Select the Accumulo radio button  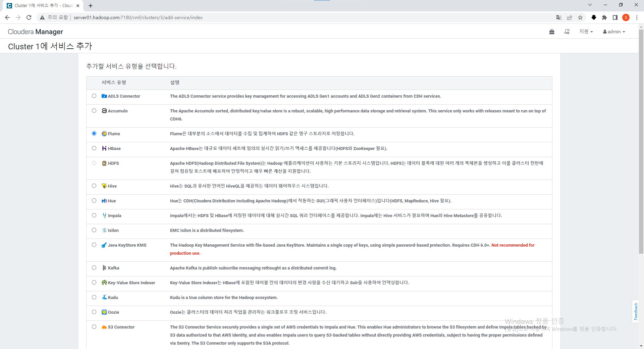pyautogui.click(x=94, y=111)
